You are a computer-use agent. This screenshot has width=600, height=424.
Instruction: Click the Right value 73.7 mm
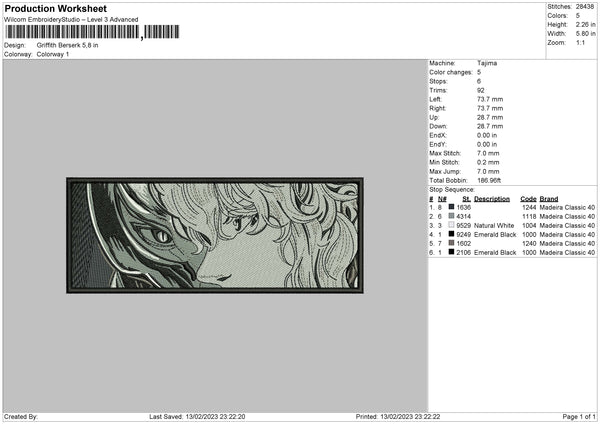(x=490, y=108)
